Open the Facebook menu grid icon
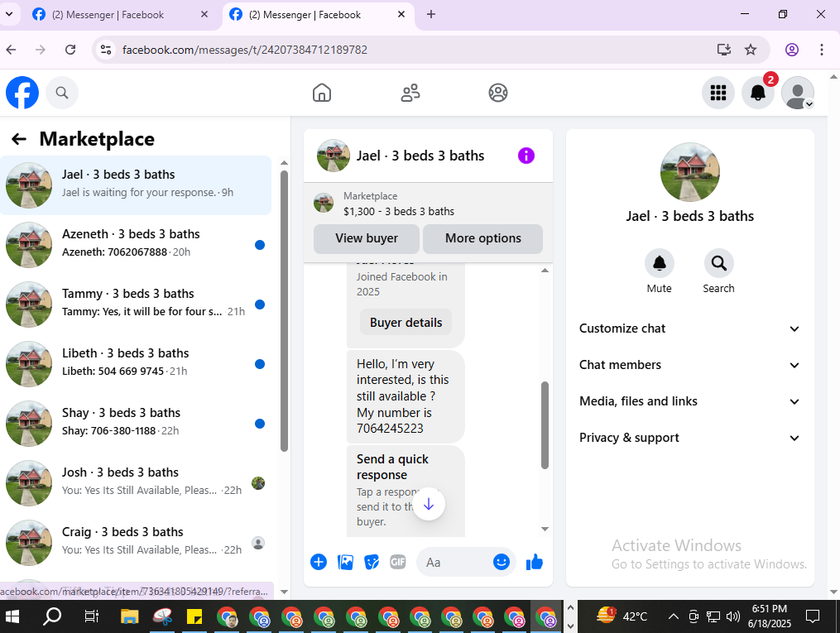Viewport: 840px width, 633px height. click(x=718, y=93)
